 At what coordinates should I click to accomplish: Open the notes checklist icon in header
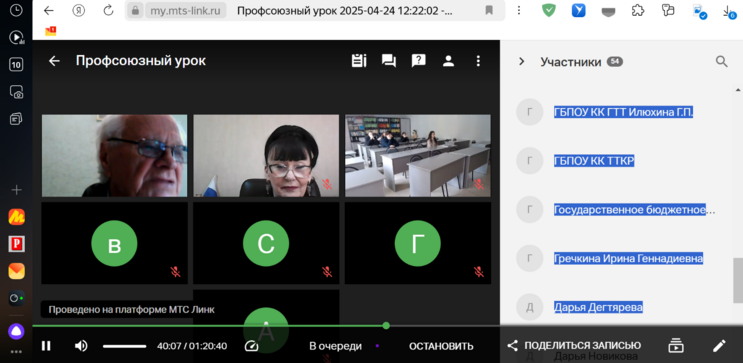coord(359,61)
